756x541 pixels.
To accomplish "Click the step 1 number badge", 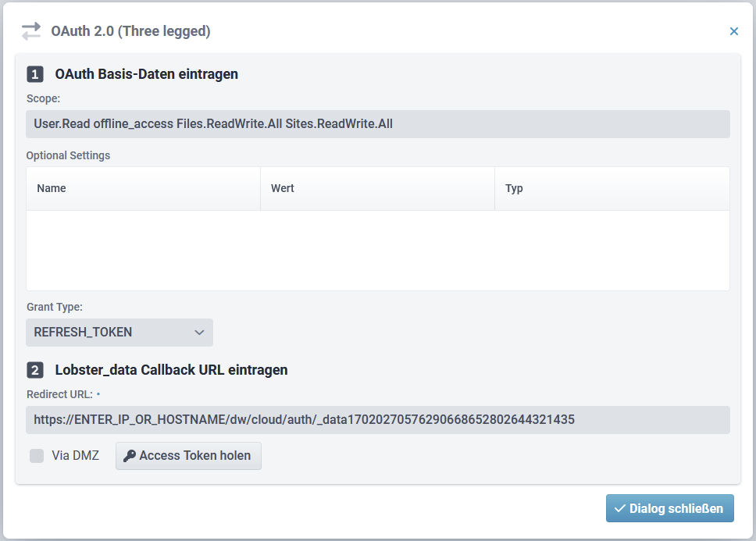I will pos(35,75).
